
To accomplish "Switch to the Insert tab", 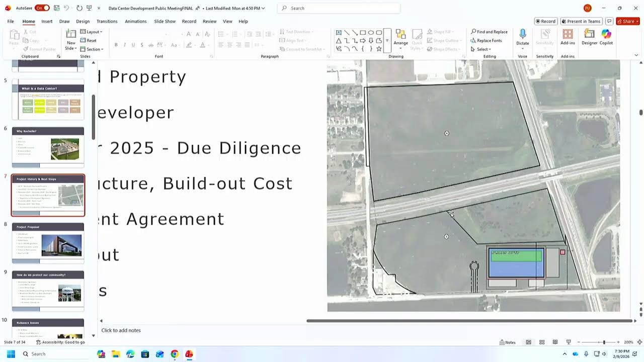I will tap(47, 21).
